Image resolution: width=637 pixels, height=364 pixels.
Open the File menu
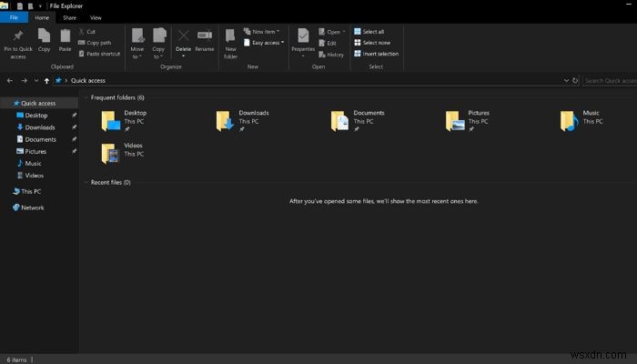15,17
